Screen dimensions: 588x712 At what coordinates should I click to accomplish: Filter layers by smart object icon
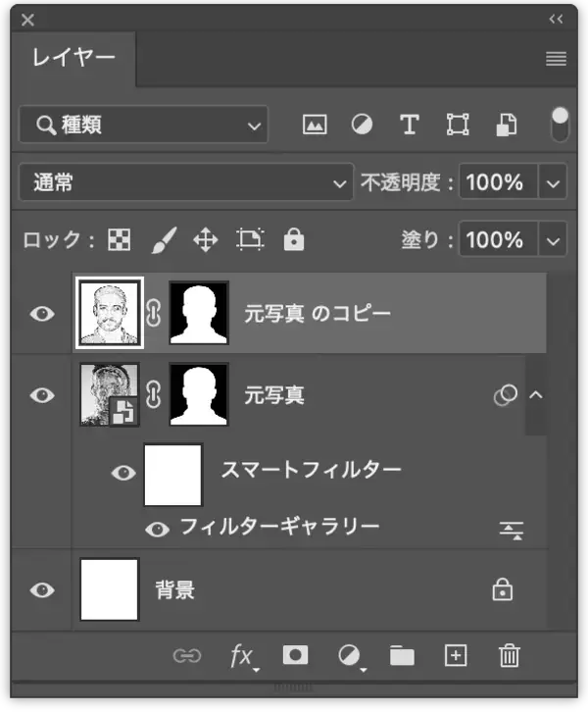pos(506,125)
